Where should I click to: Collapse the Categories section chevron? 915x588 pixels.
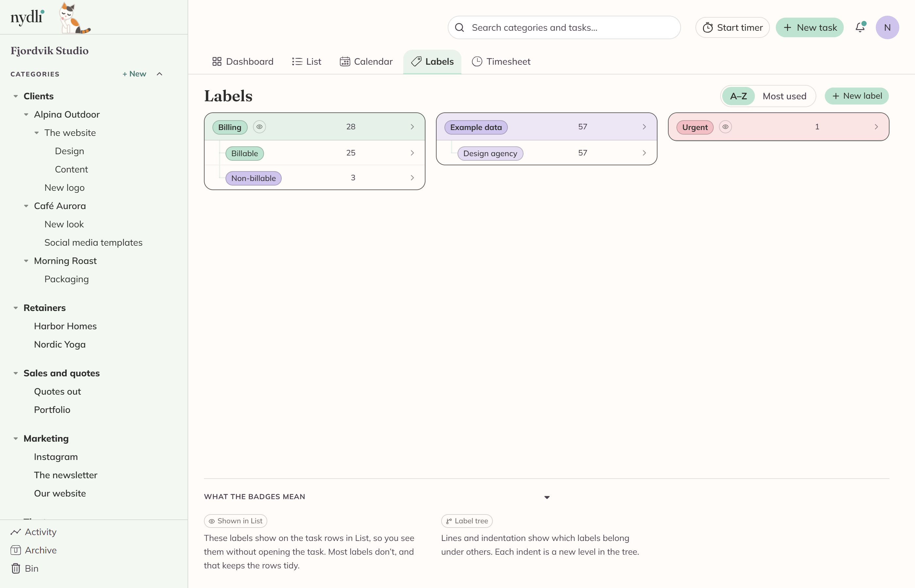[159, 74]
